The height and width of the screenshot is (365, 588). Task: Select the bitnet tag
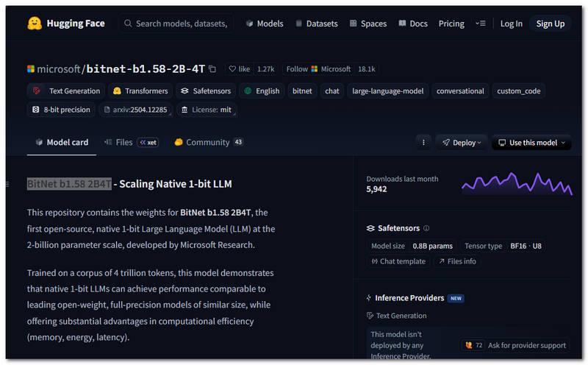(x=302, y=91)
